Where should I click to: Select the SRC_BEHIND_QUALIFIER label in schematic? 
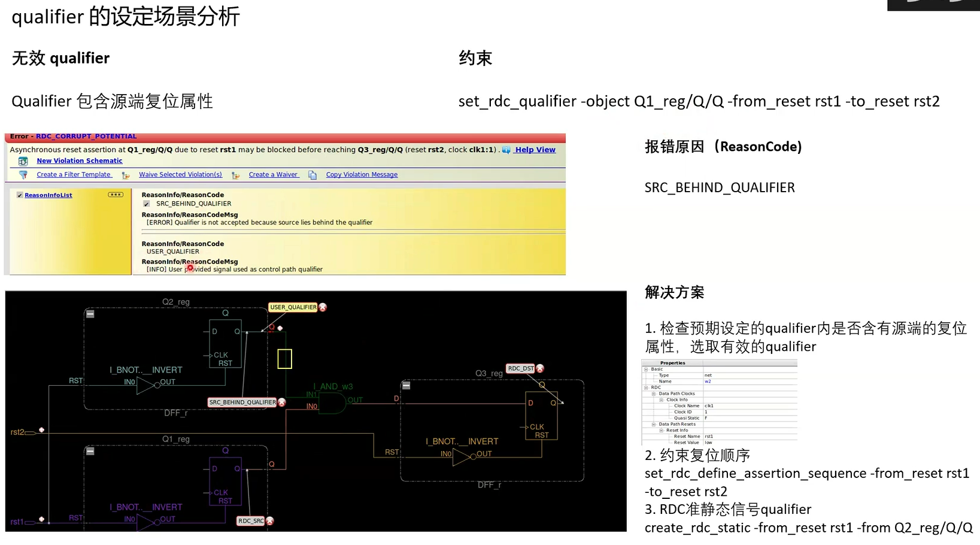(242, 402)
